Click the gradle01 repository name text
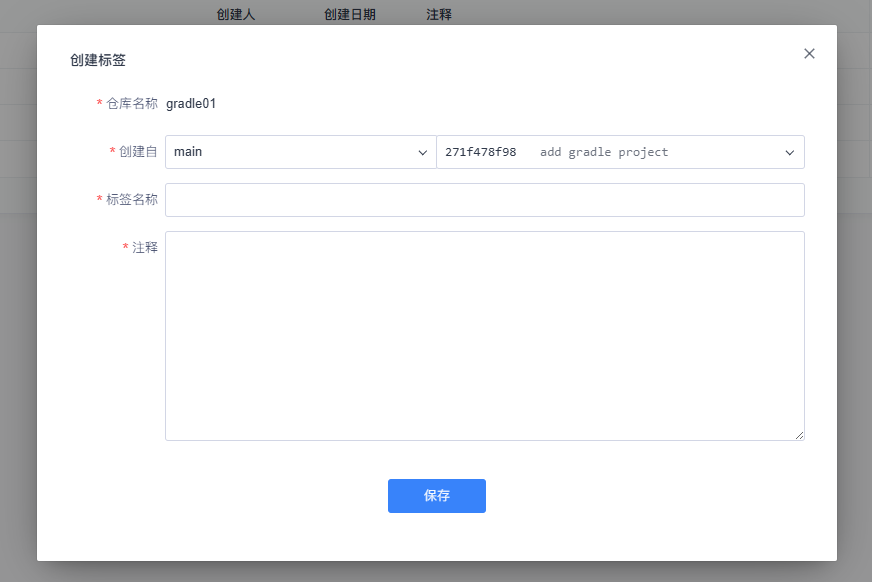This screenshot has height=582, width=872. 191,104
